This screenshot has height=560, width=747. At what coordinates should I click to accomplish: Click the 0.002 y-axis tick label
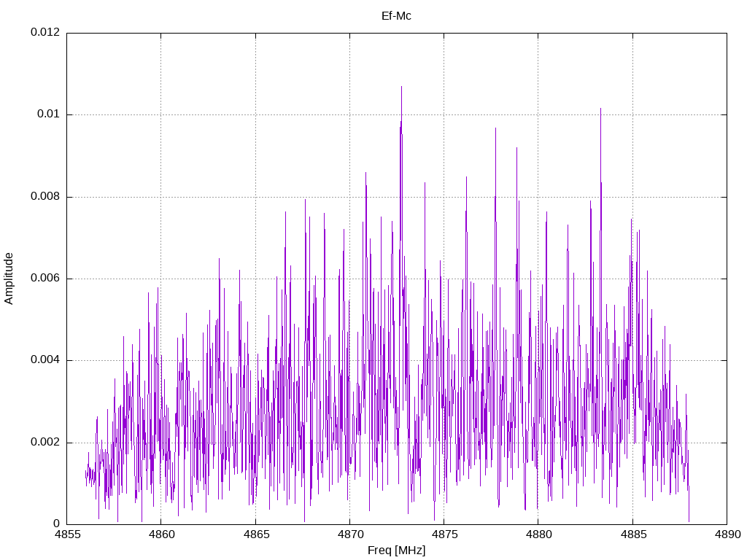pyautogui.click(x=45, y=442)
